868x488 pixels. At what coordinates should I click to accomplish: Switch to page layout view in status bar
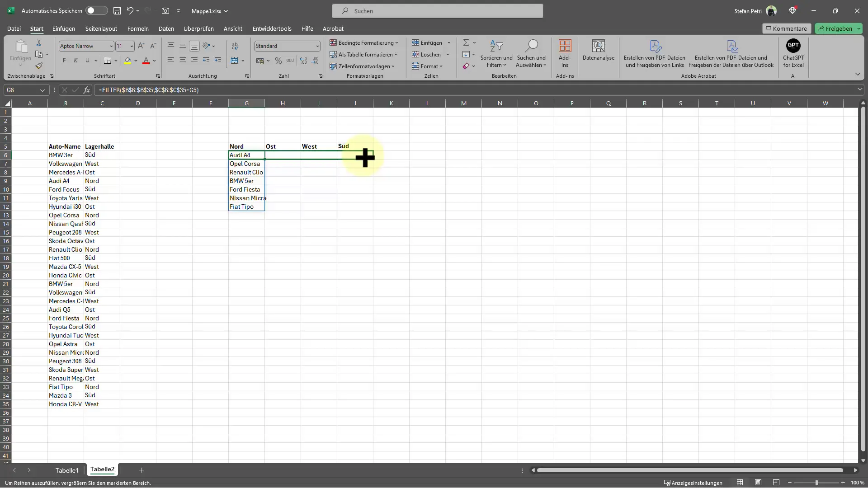758,483
